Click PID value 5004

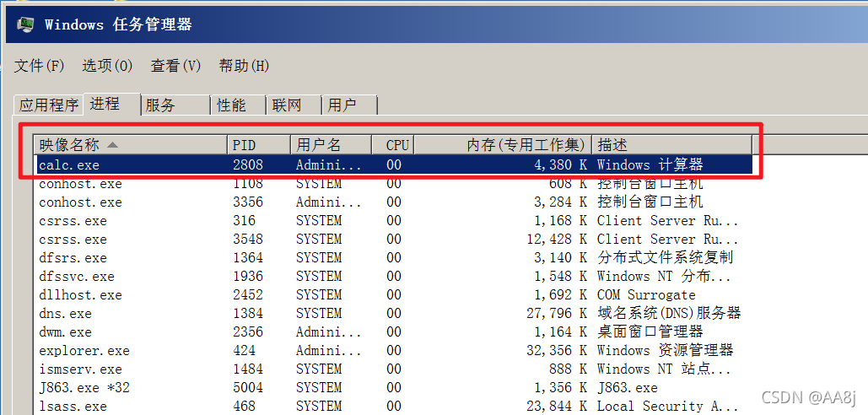tap(247, 388)
